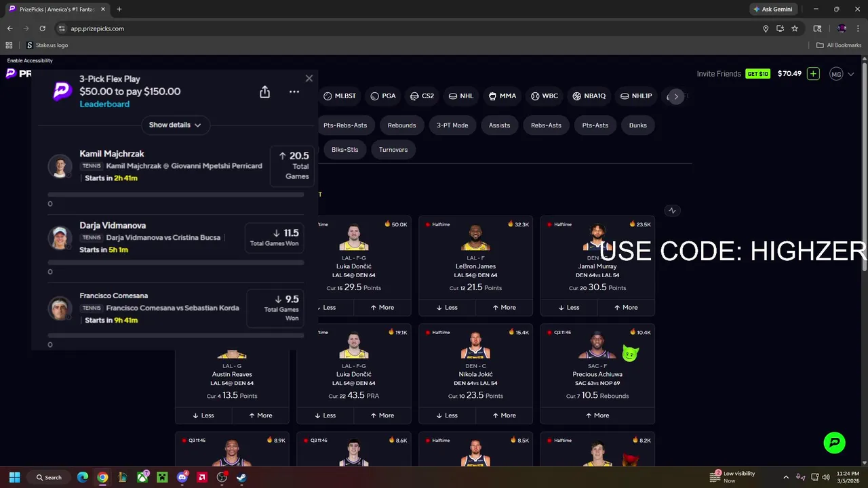Pick More on Luka Dončić 29.5 Points
Screen dimensions: 868x488
coord(382,307)
